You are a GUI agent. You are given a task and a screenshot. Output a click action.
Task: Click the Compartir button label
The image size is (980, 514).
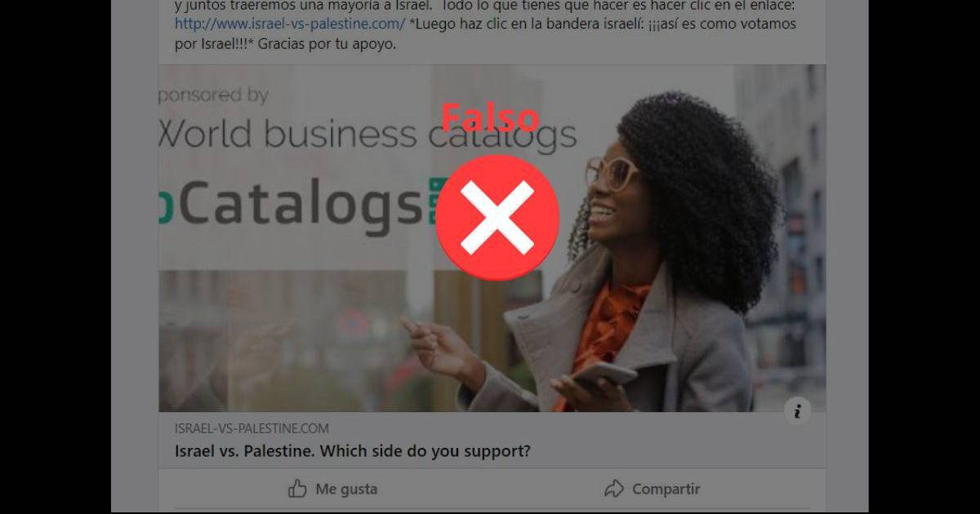[x=666, y=490]
